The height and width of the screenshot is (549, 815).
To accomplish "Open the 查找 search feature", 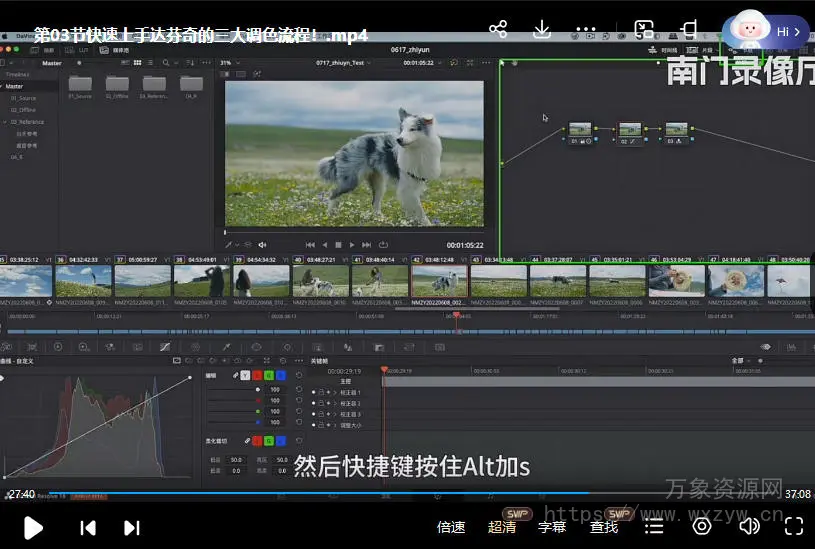I will pos(603,527).
